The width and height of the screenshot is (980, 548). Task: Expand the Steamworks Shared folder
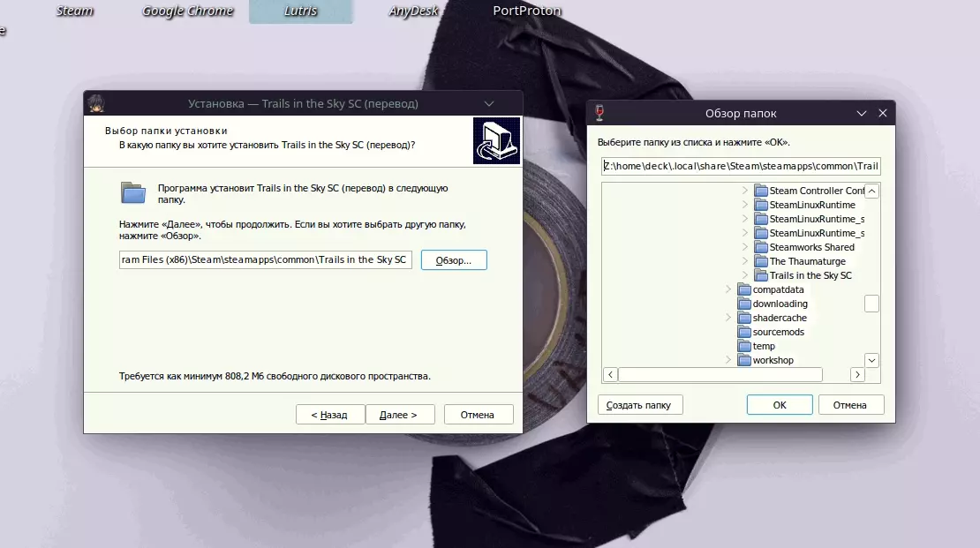(744, 247)
